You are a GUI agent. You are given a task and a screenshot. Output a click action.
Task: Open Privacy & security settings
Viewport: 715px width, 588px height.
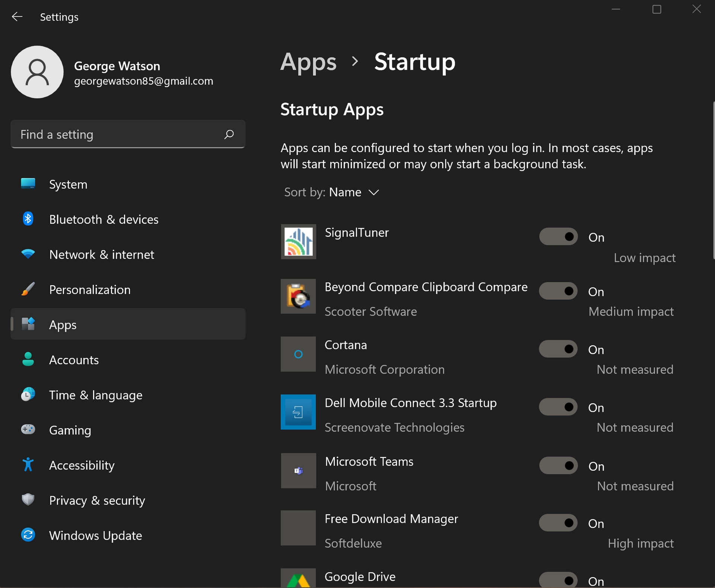128,500
